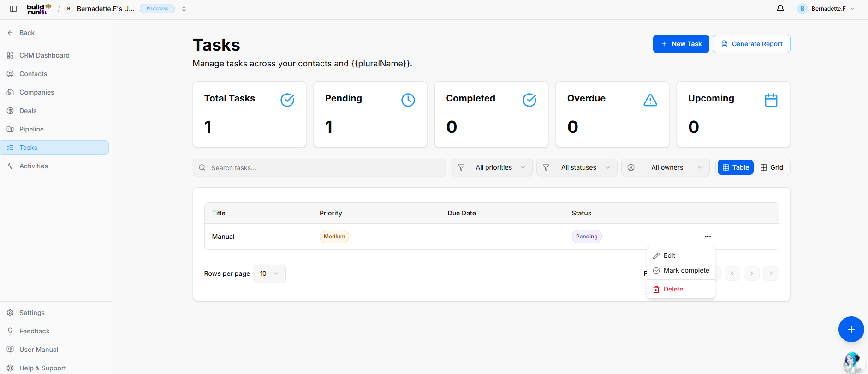The width and height of the screenshot is (868, 374).
Task: Click the Overdue warning triangle icon
Action: pyautogui.click(x=650, y=100)
